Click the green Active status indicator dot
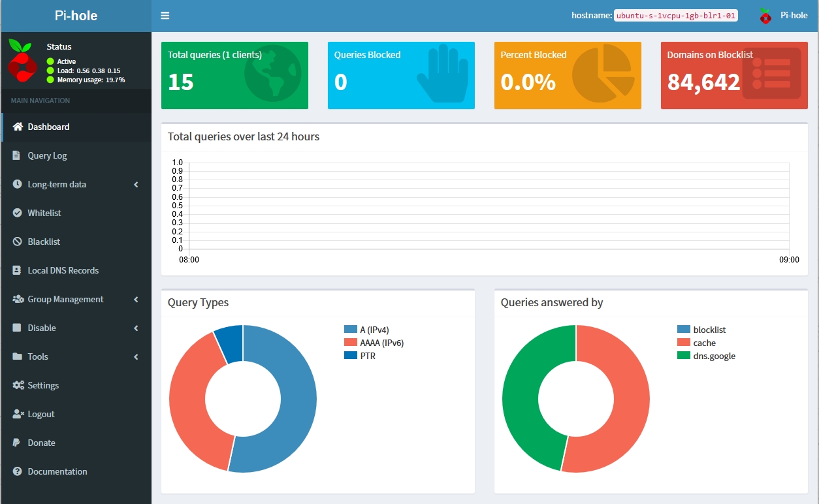 (x=50, y=61)
